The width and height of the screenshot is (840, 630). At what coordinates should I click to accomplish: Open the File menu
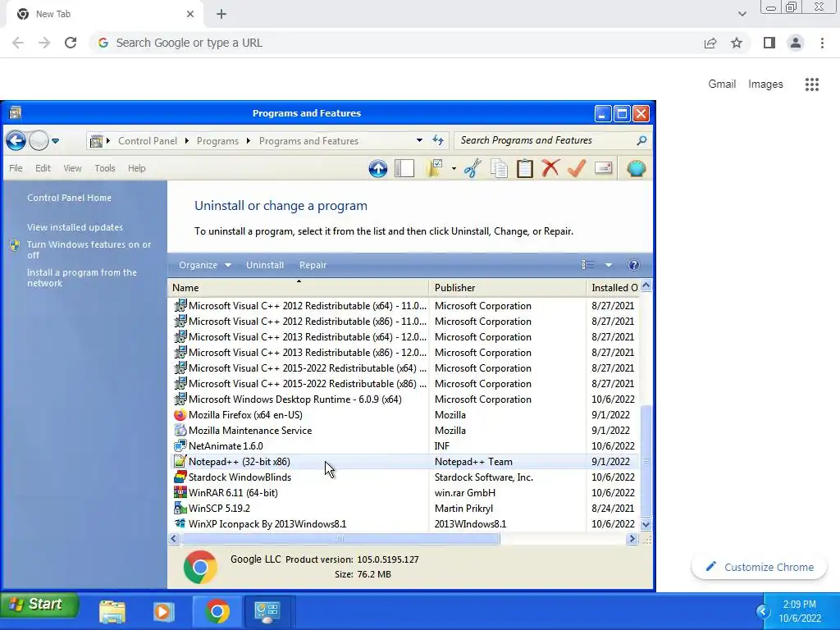coord(16,168)
